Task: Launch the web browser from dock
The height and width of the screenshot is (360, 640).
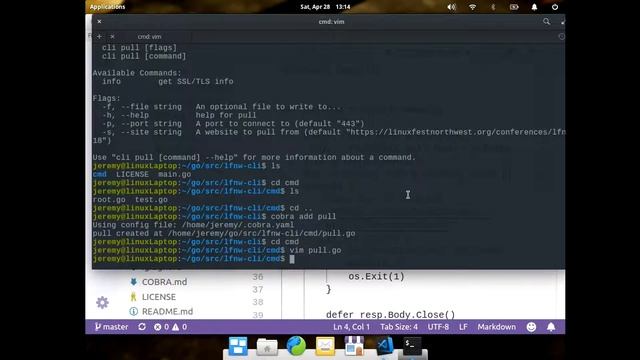Action: [x=296, y=346]
